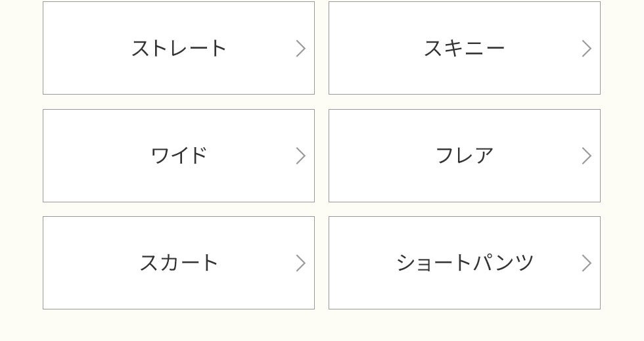Viewport: 644px width, 341px height.
Task: Tap the ワイド text label
Action: pyautogui.click(x=179, y=156)
